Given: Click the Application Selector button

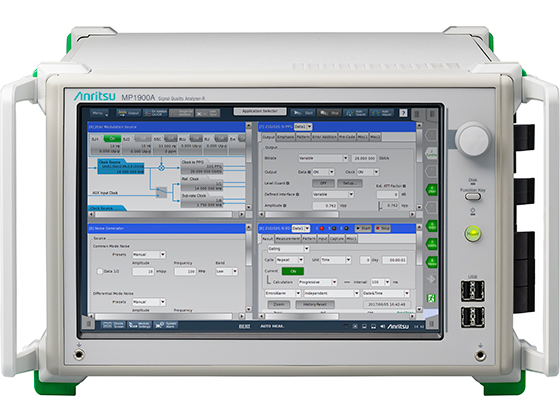Looking at the screenshot, I should click(x=260, y=111).
